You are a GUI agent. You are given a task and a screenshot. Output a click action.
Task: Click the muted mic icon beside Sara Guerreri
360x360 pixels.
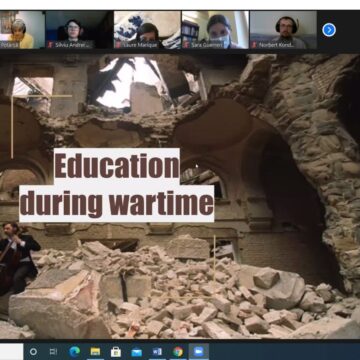pos(187,45)
